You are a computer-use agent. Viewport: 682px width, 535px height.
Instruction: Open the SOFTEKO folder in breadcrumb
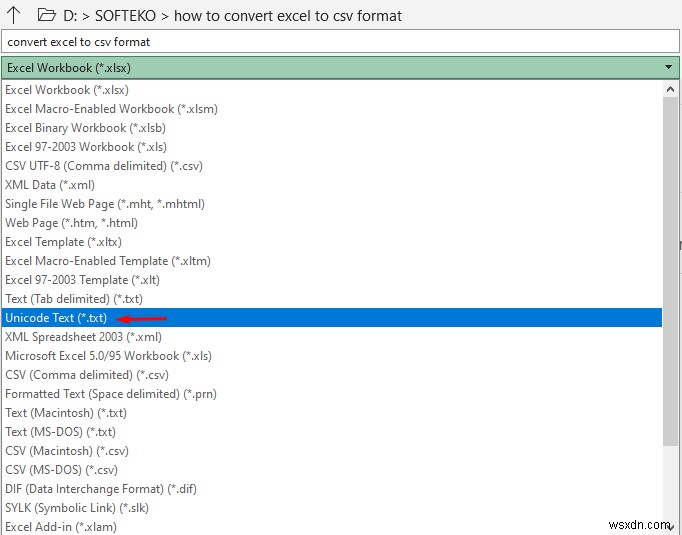pyautogui.click(x=125, y=16)
